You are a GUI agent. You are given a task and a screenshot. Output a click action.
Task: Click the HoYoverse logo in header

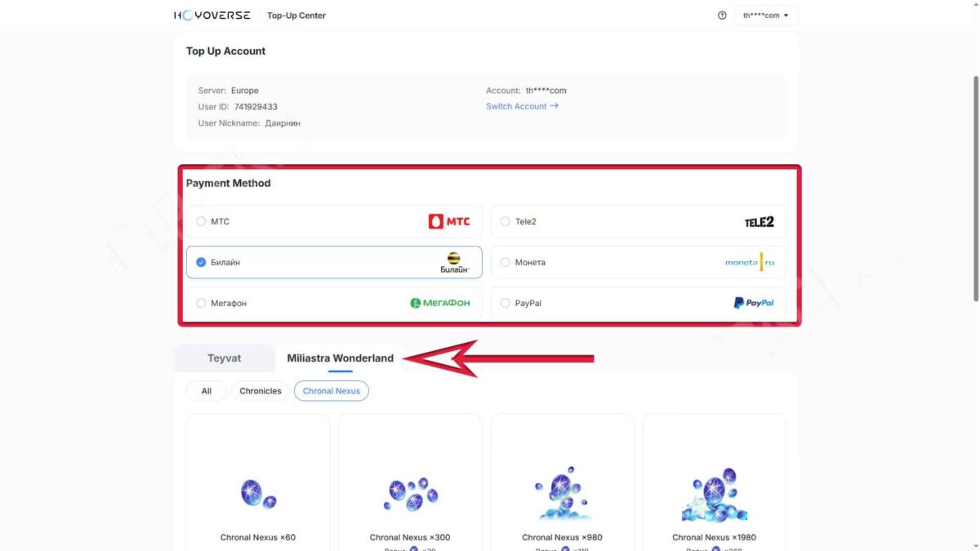213,16
